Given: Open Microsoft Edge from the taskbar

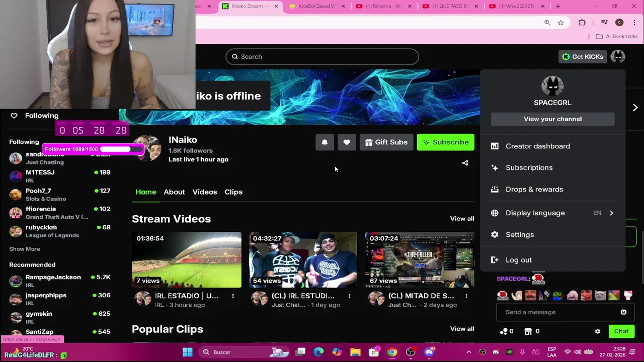Looking at the screenshot, I should click(x=318, y=352).
